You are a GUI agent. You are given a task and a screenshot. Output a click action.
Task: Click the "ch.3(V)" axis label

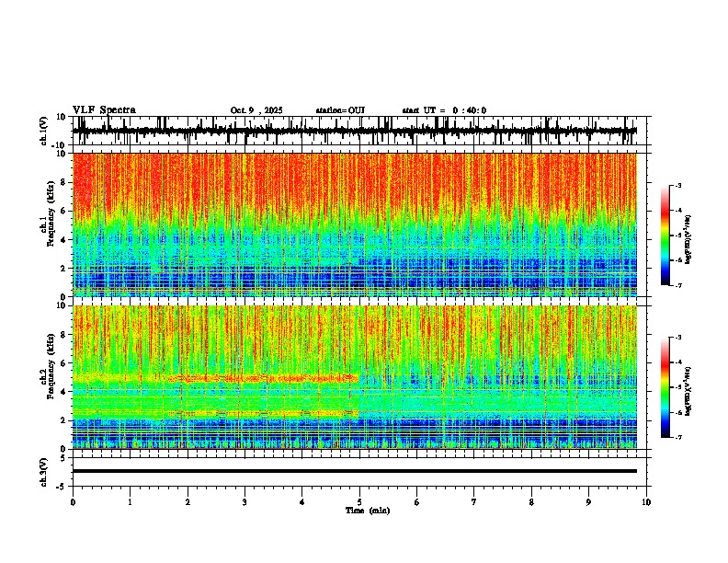(x=43, y=473)
